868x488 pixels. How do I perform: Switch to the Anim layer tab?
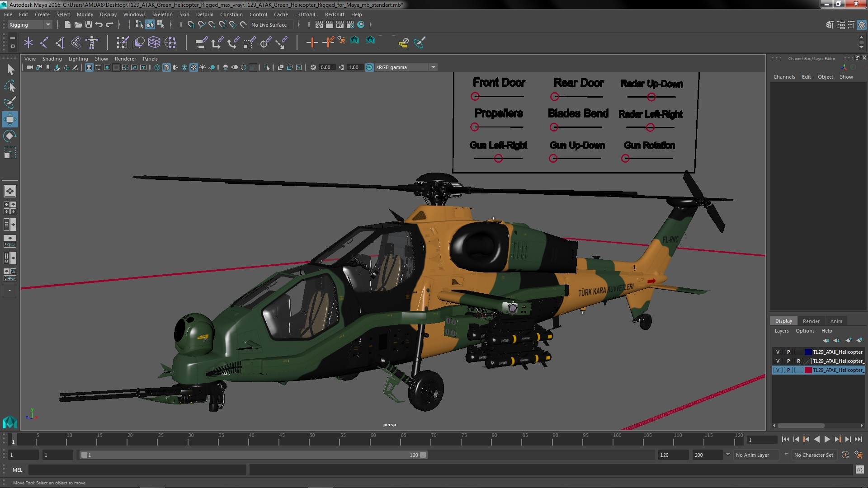point(836,321)
